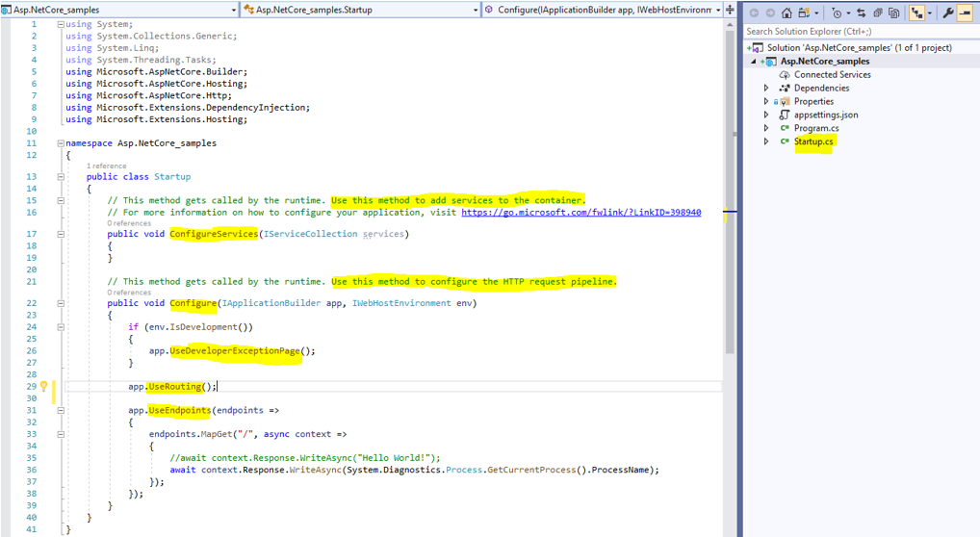Open the type dropdown showing Asp.NetCore_samples.Startup

coord(361,10)
